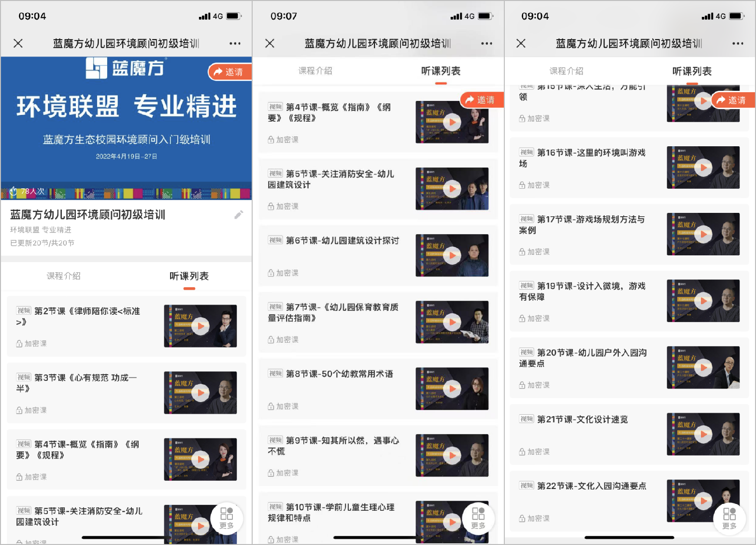This screenshot has width=756, height=545.
Task: Open 第10节课-学前儿童生理心理规律和特点 title
Action: tap(331, 513)
